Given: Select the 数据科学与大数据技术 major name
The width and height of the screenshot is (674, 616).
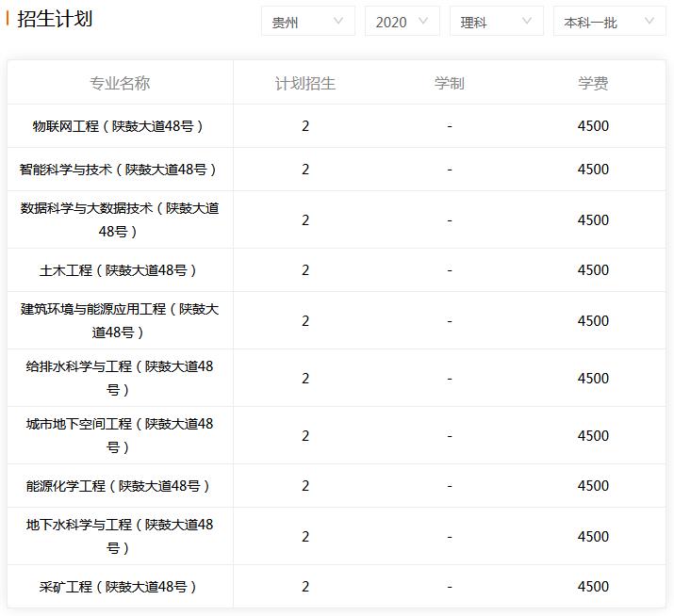Looking at the screenshot, I should pyautogui.click(x=120, y=220).
